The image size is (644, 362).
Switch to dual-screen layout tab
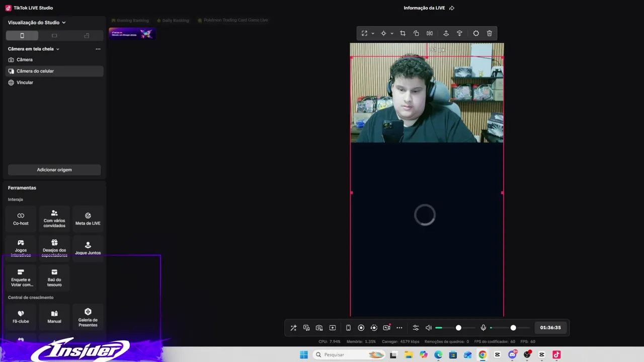[x=87, y=36]
